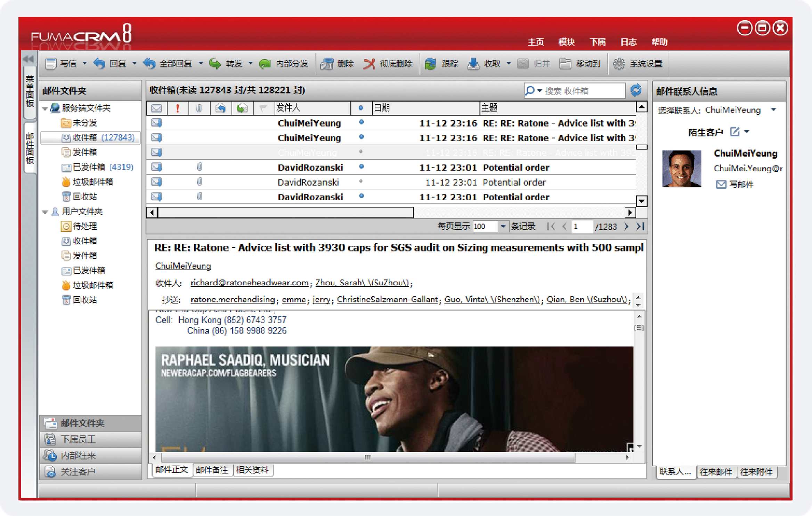This screenshot has width=812, height=516.
Task: Click the 跟踪 tracking icon
Action: coord(430,64)
